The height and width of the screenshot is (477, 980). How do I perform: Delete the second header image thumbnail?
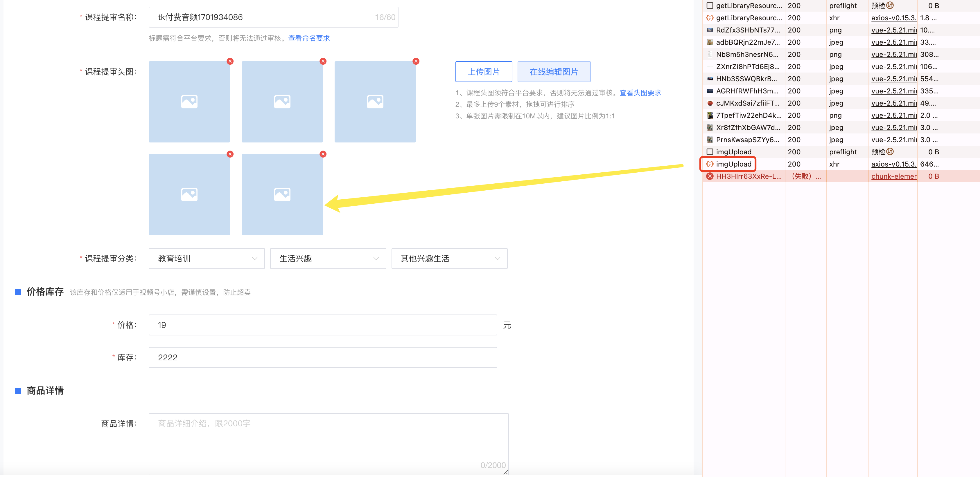click(x=323, y=61)
